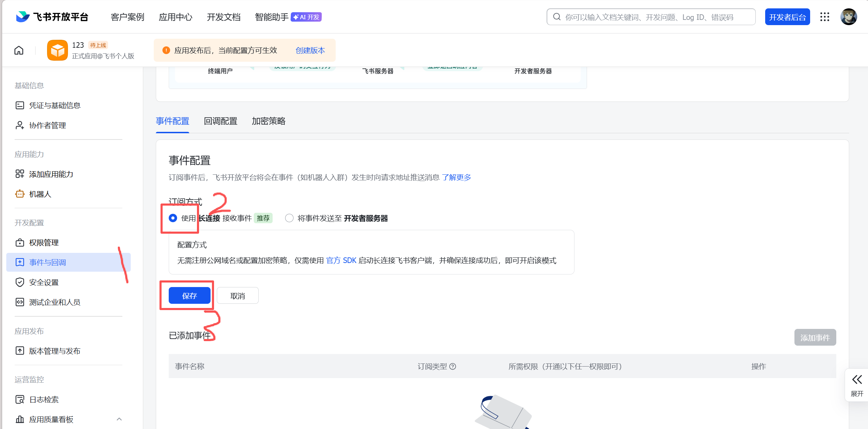The image size is (868, 429).
Task: Click the 取消 button
Action: (237, 296)
